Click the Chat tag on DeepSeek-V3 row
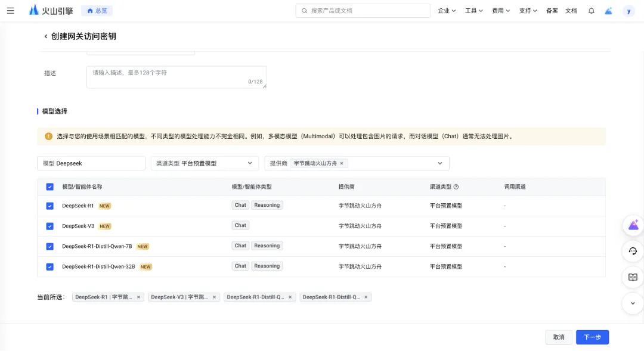 click(x=240, y=225)
